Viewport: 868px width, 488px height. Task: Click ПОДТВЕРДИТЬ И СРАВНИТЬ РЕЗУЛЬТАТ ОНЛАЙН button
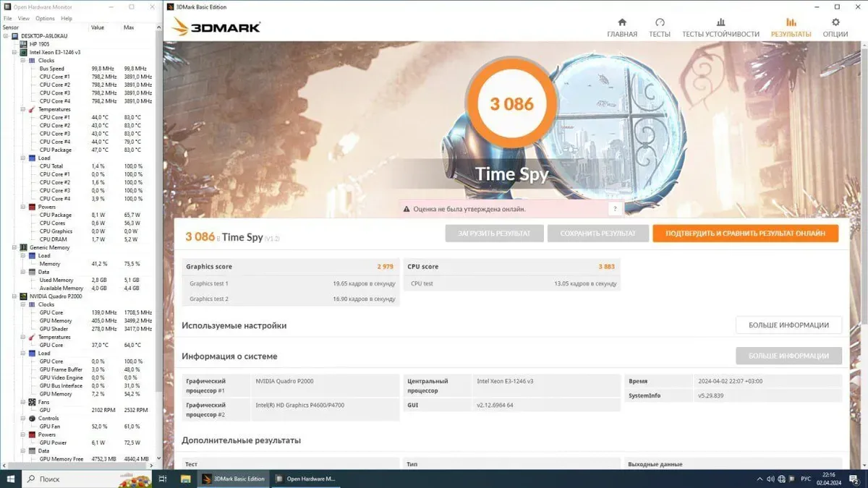pyautogui.click(x=745, y=234)
